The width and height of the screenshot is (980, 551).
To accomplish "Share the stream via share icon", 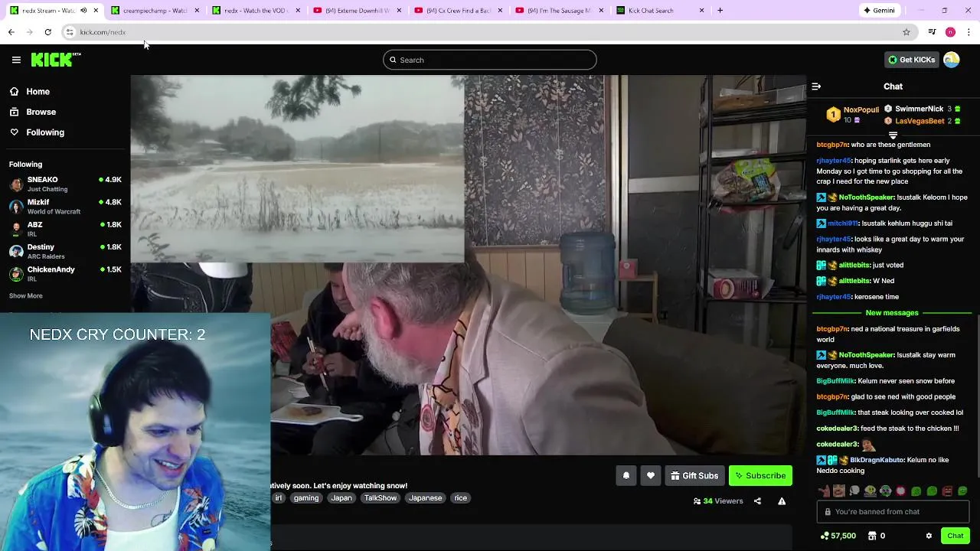I will coord(757,501).
